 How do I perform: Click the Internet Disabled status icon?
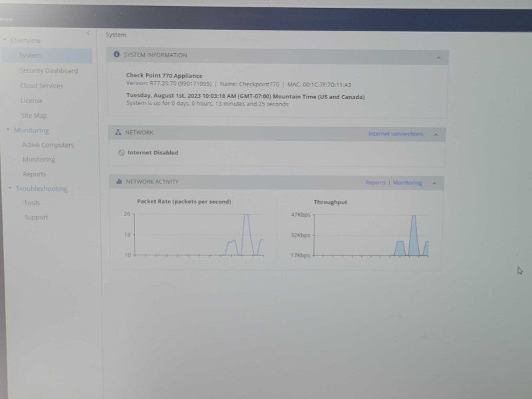pyautogui.click(x=122, y=152)
